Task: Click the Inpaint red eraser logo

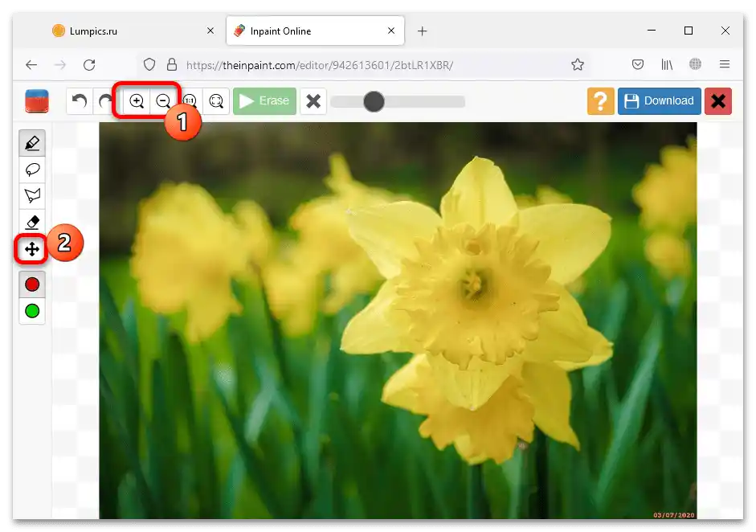Action: click(x=37, y=101)
